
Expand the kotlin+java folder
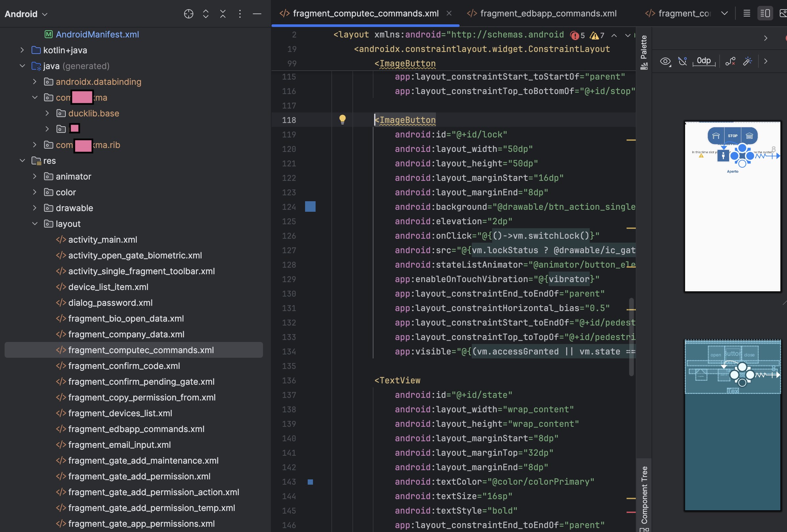click(x=22, y=50)
